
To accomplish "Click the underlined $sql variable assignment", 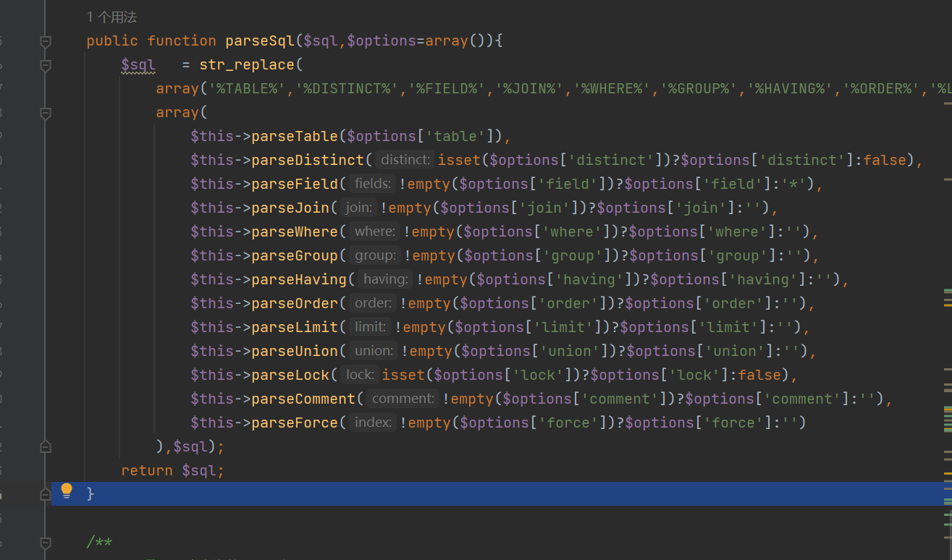I will [138, 64].
